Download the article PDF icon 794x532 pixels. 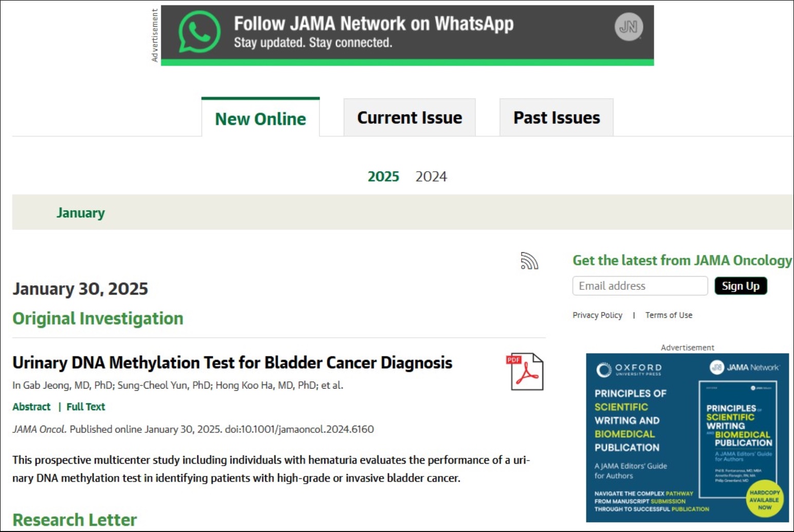525,372
